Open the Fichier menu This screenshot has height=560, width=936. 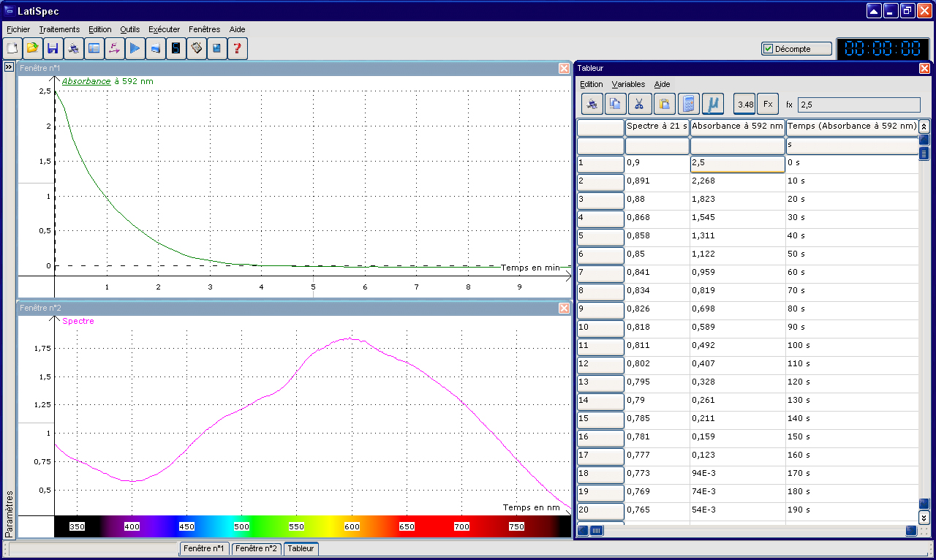(x=18, y=29)
